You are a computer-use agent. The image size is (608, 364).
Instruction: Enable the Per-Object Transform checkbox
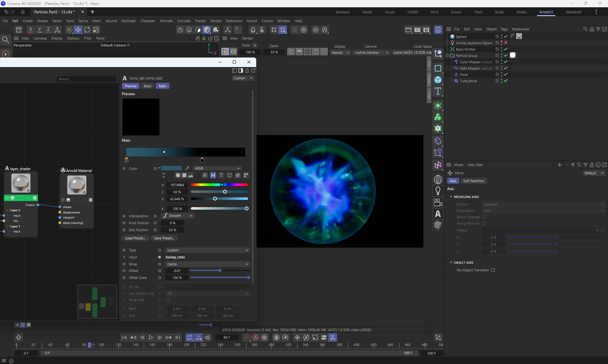[493, 270]
